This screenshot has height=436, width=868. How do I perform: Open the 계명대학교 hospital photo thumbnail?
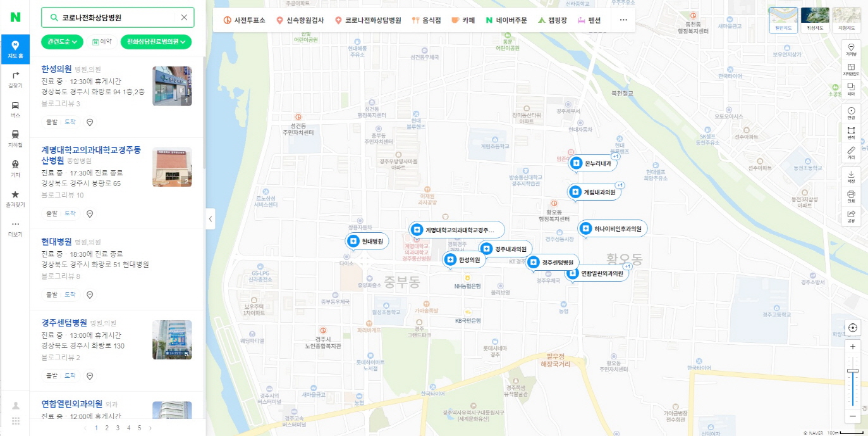[172, 167]
